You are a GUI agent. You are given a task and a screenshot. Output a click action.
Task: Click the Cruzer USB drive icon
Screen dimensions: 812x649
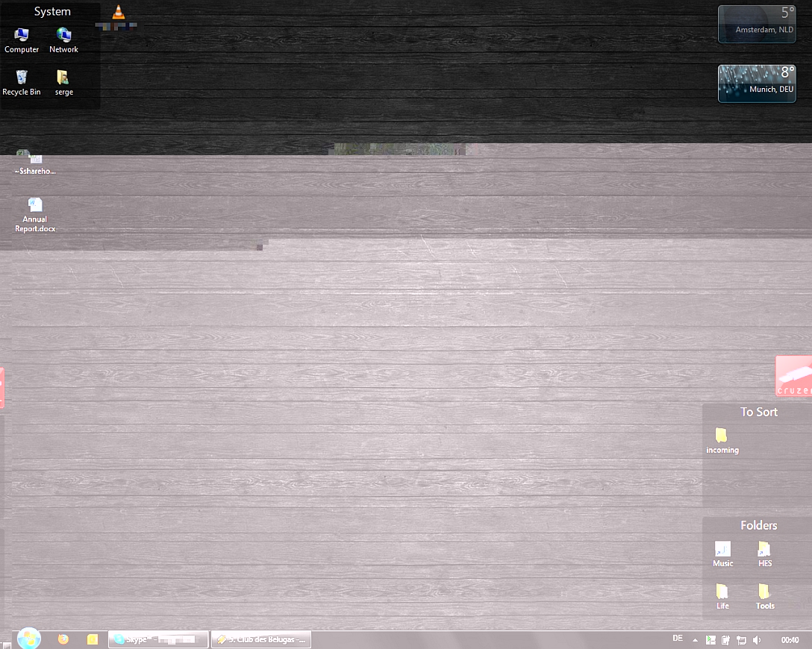click(x=793, y=376)
